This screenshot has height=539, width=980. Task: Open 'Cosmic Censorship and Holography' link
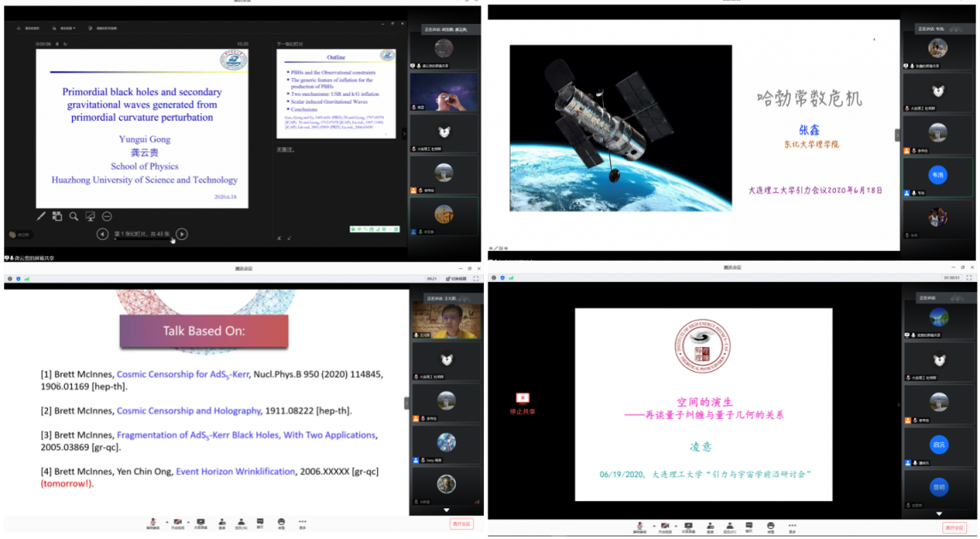[x=188, y=411]
